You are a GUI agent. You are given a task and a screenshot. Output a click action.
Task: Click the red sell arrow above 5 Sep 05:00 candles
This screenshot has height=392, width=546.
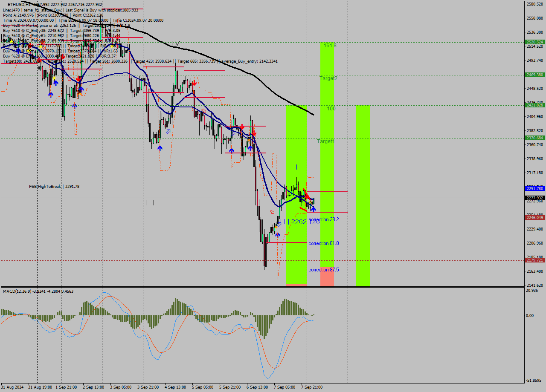242,127
